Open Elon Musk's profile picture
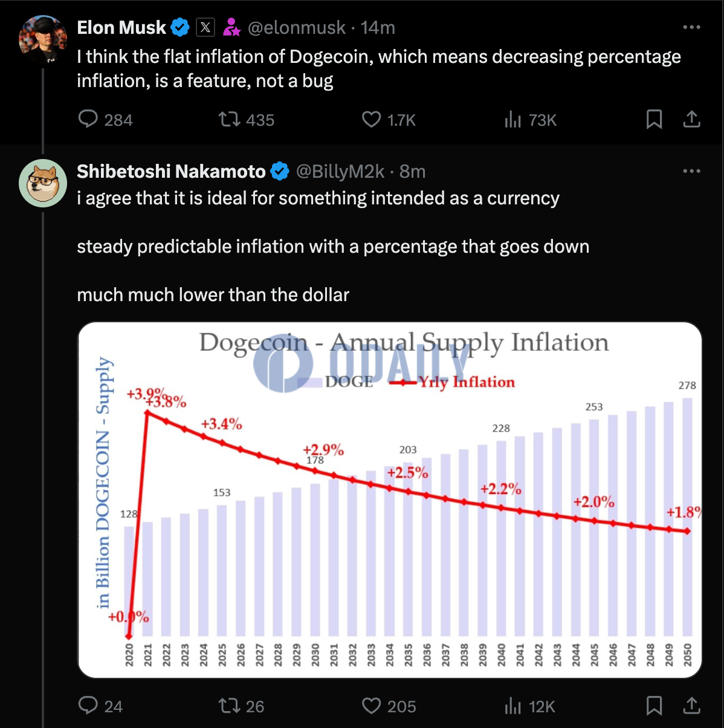The width and height of the screenshot is (724, 728). [x=42, y=39]
